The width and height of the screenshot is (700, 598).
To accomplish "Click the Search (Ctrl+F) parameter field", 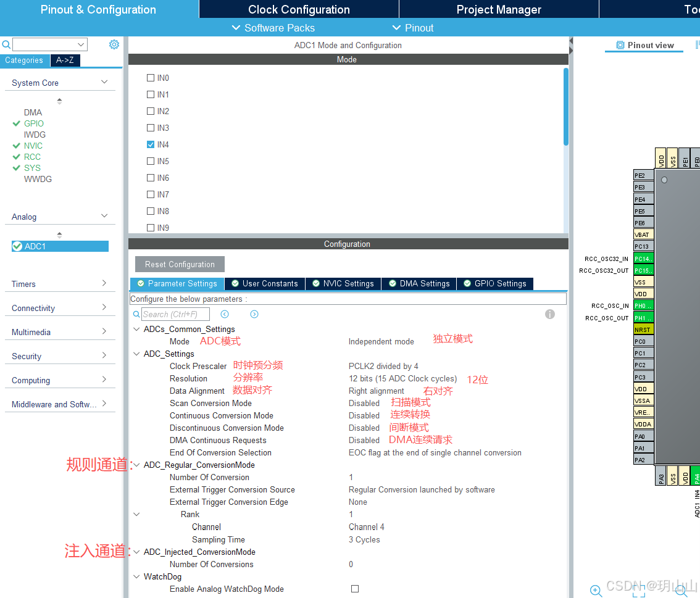I will [177, 314].
